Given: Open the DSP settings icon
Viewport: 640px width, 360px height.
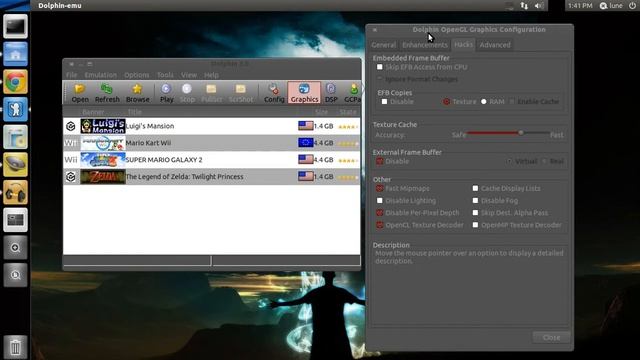Looking at the screenshot, I should coord(331,93).
